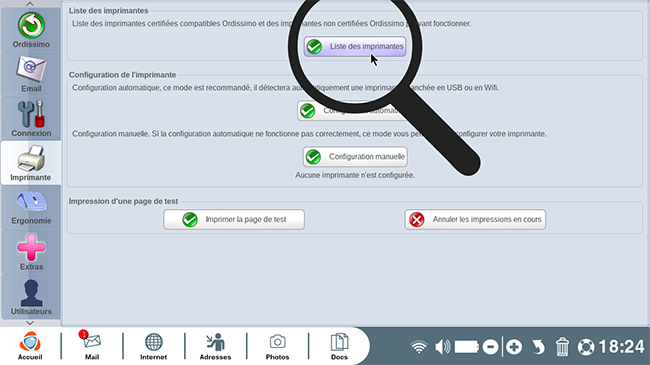This screenshot has width=650, height=365.
Task: Click the lifebuoy help icon
Action: coord(586,347)
